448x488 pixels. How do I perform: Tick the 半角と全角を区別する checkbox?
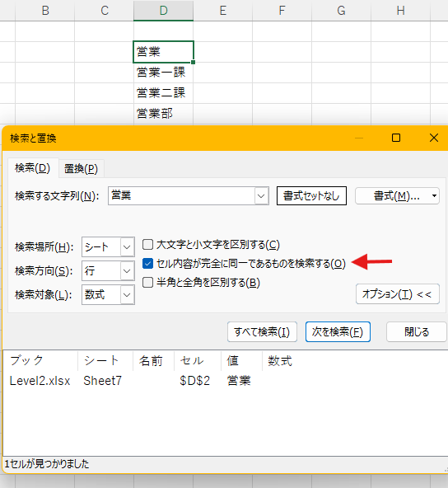coord(147,283)
